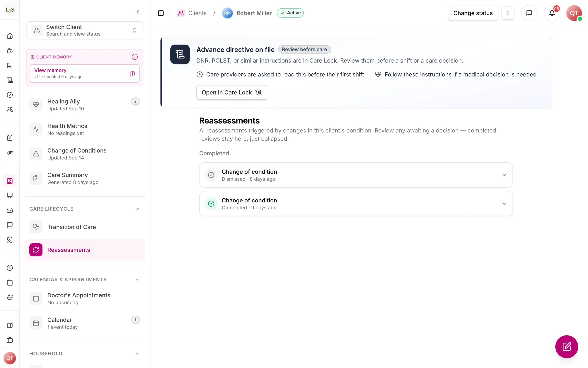The width and height of the screenshot is (588, 368).
Task: Click the Review before care tag
Action: click(304, 49)
